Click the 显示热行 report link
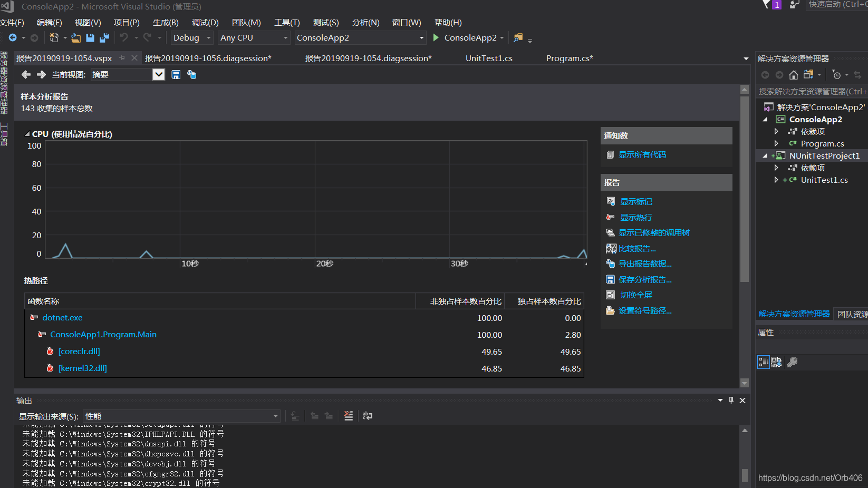The width and height of the screenshot is (868, 488). pos(636,218)
